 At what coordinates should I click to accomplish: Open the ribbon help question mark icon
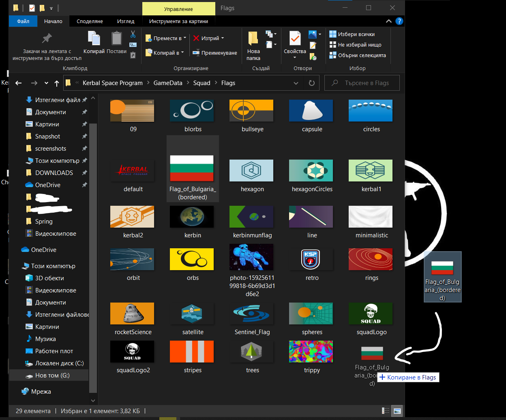point(399,21)
